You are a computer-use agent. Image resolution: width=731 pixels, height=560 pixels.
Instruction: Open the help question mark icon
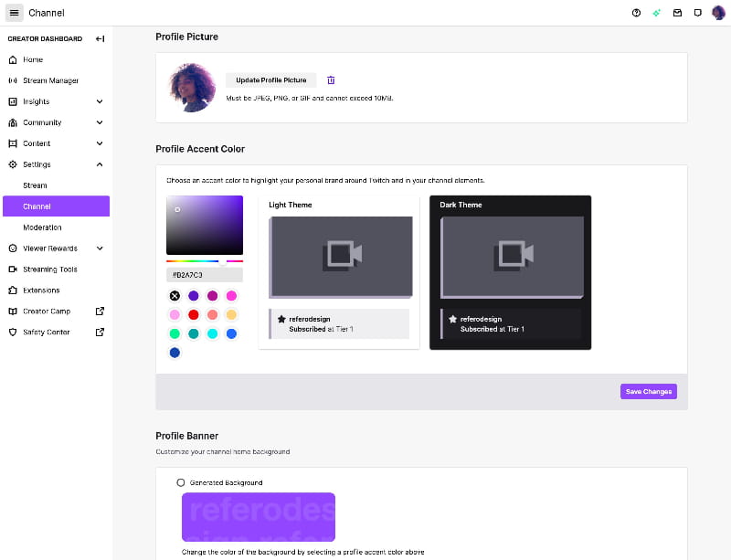coord(637,13)
